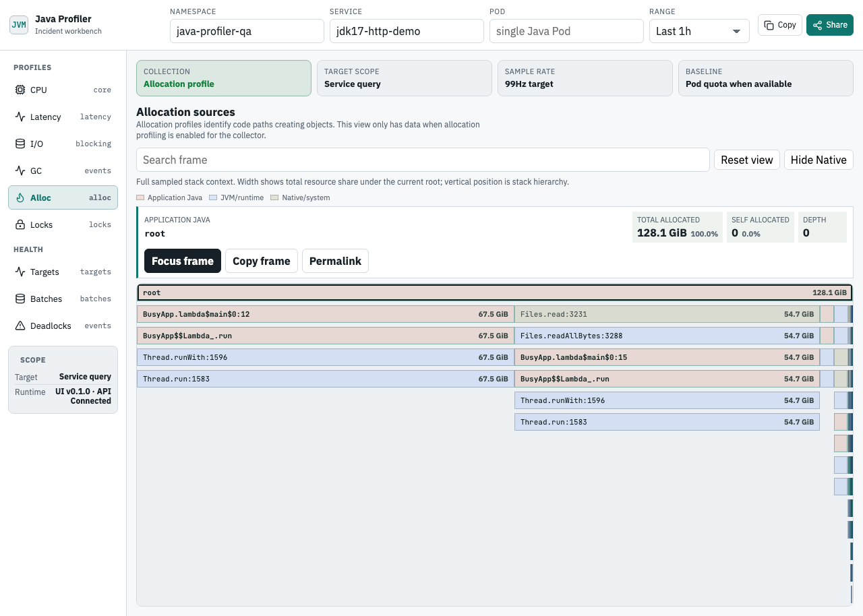863x616 pixels.
Task: Click the copy icon in Copy button
Action: click(x=769, y=25)
